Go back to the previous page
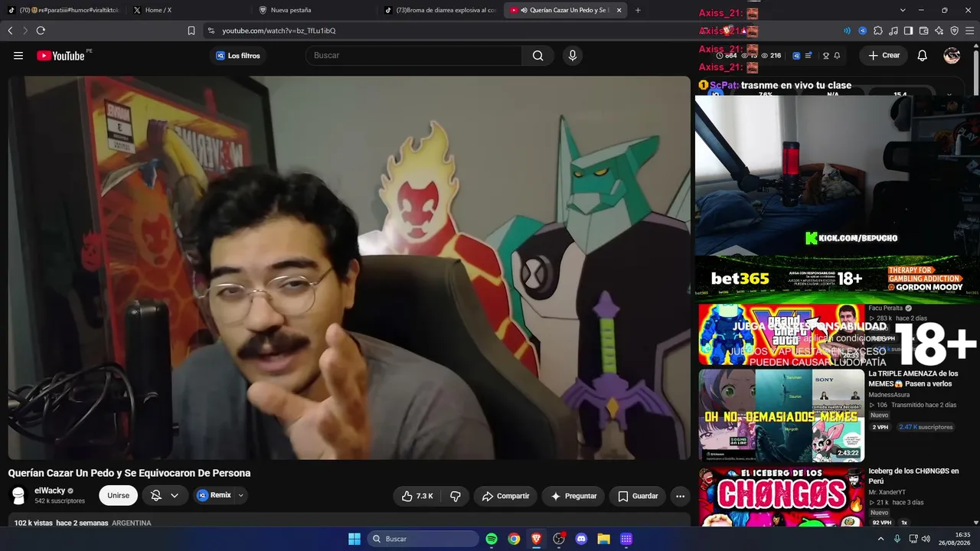The width and height of the screenshot is (980, 551). 10,31
